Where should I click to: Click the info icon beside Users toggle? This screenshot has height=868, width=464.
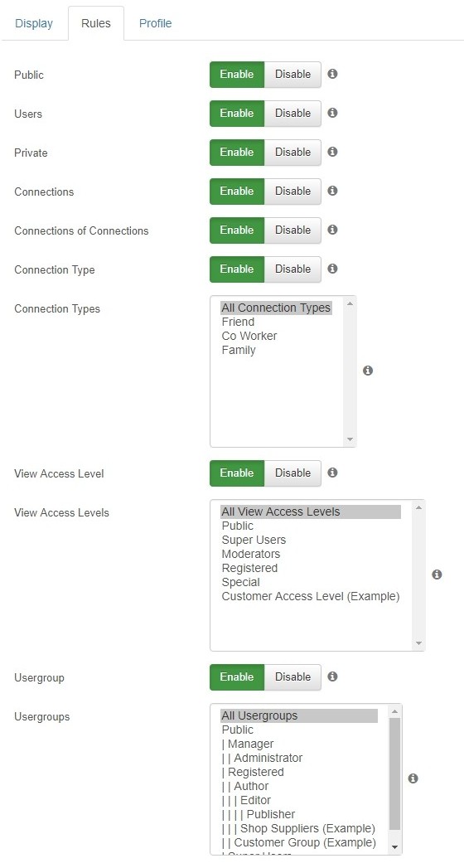pos(332,113)
